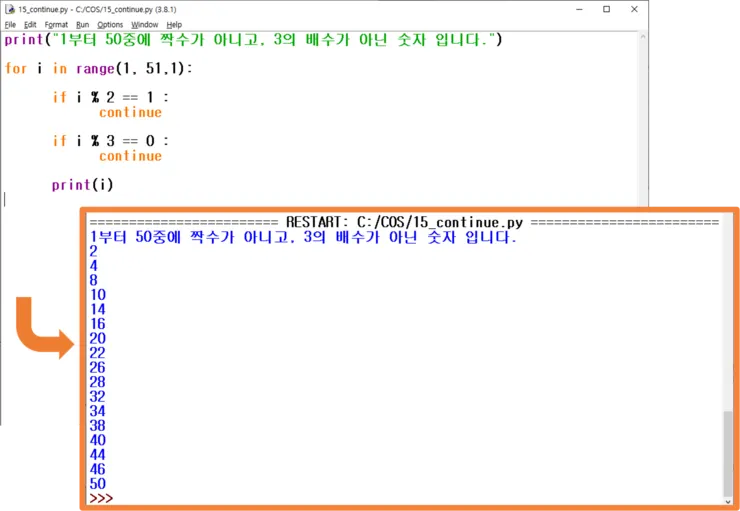Click the Python file icon in title bar

[9, 9]
